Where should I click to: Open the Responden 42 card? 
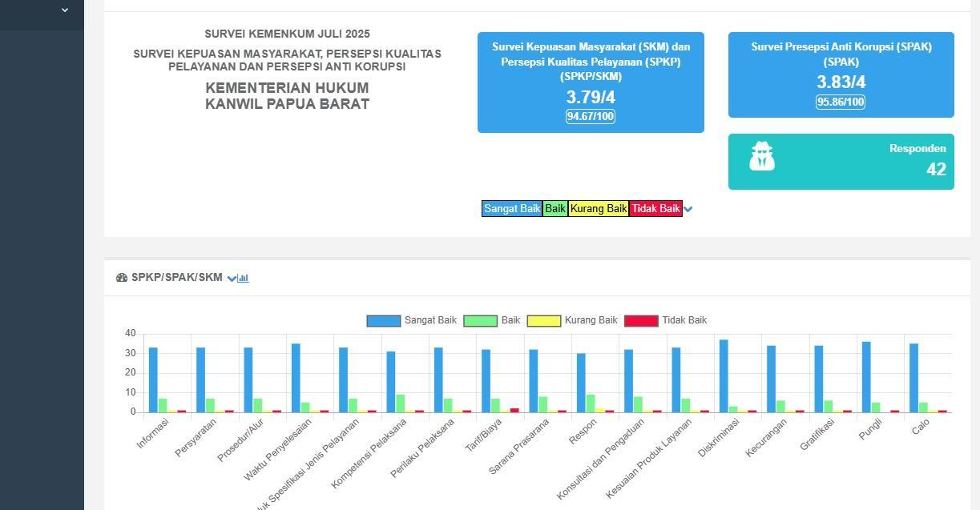(x=841, y=162)
